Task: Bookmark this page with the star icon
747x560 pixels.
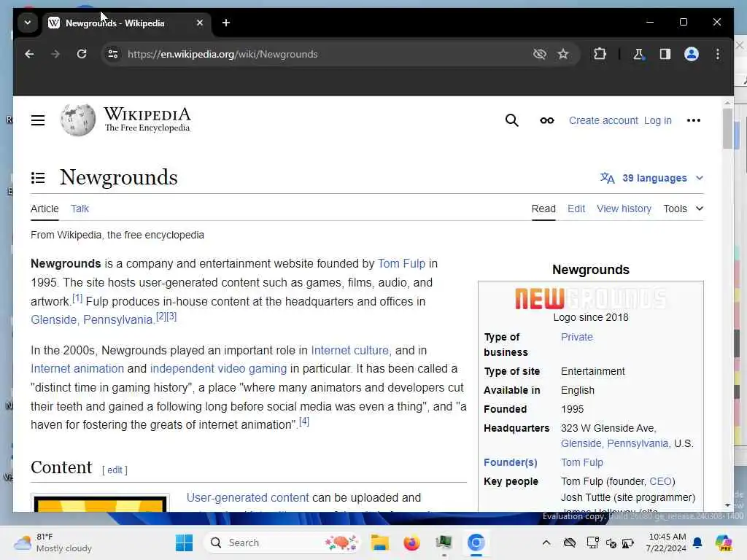Action: (x=563, y=54)
